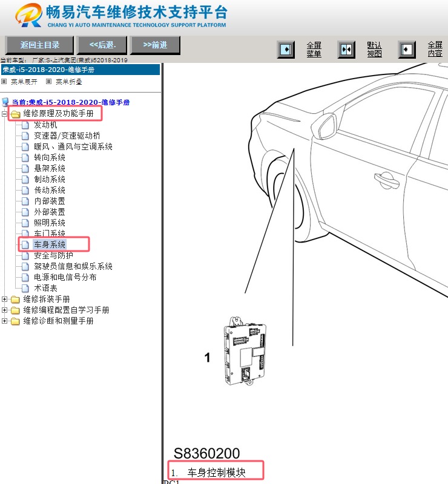Click the folder icon beside 维修拆装手册
This screenshot has height=484, width=448.
pyautogui.click(x=15, y=299)
